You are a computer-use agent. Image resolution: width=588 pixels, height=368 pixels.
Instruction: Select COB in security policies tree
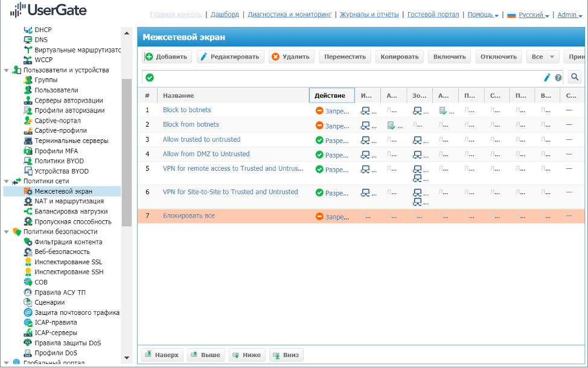click(x=41, y=282)
